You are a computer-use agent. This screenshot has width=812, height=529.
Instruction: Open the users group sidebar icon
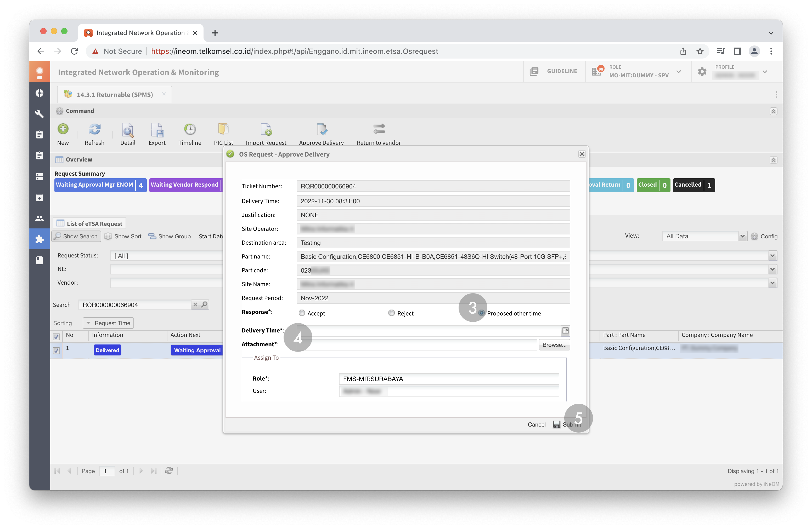coord(40,218)
